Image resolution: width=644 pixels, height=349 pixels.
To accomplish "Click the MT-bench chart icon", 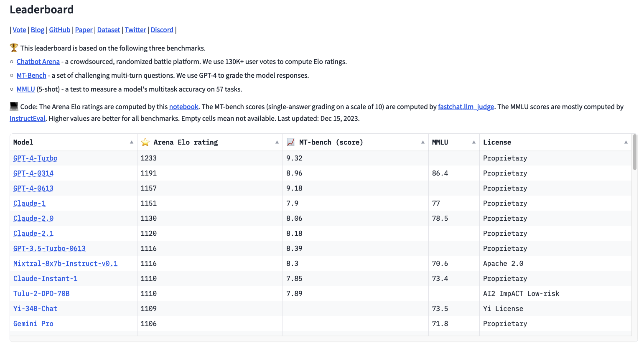I will pos(291,143).
